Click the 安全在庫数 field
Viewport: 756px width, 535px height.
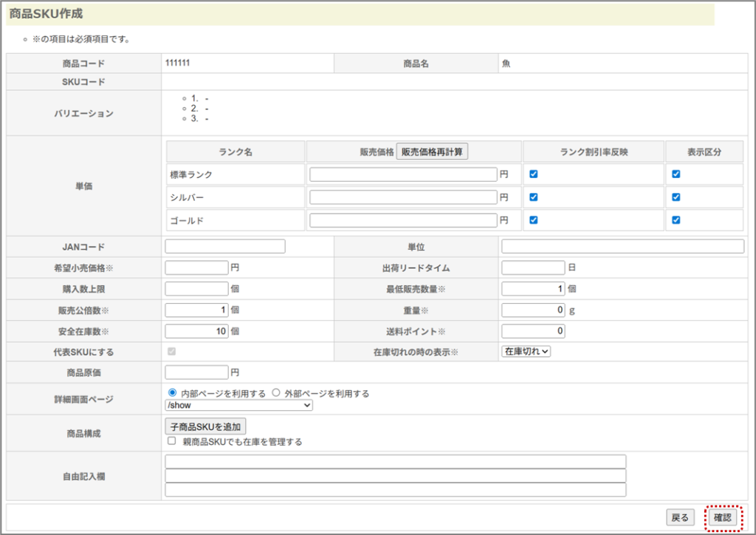pos(196,331)
